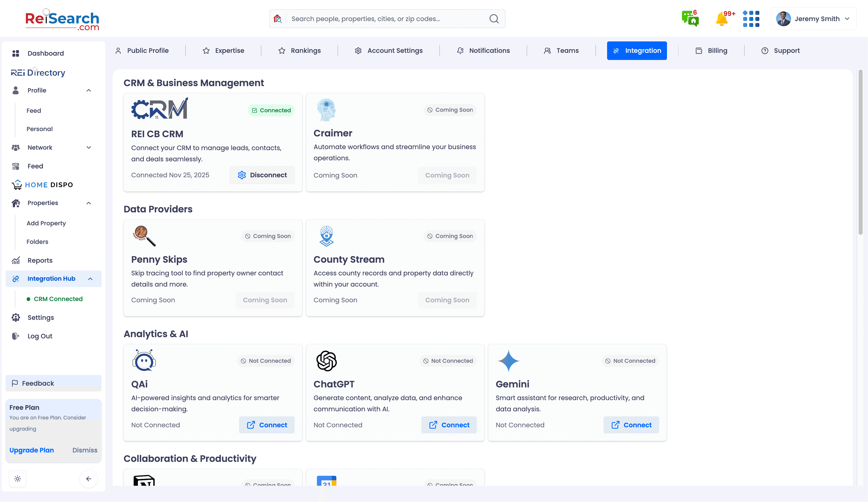Connect the Gemini integration

631,425
